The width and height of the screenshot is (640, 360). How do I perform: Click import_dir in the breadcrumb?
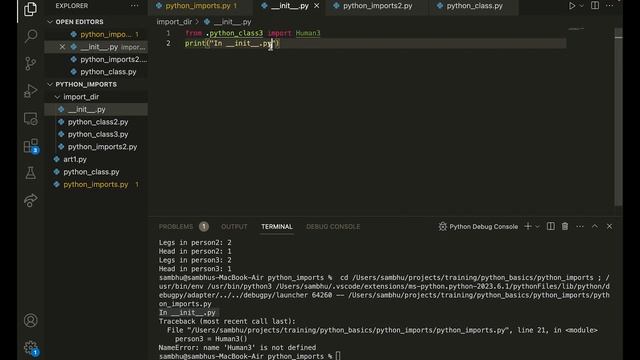[x=174, y=22]
